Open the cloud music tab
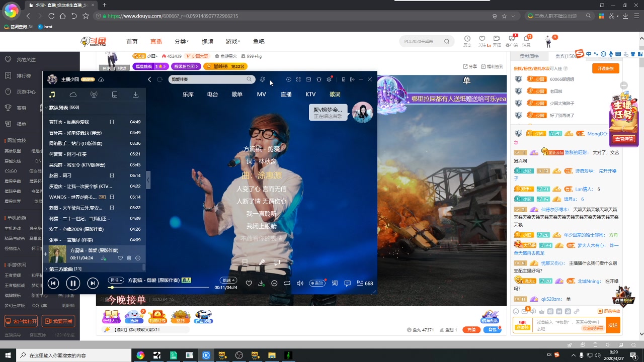This screenshot has width=644, height=362. (x=73, y=95)
